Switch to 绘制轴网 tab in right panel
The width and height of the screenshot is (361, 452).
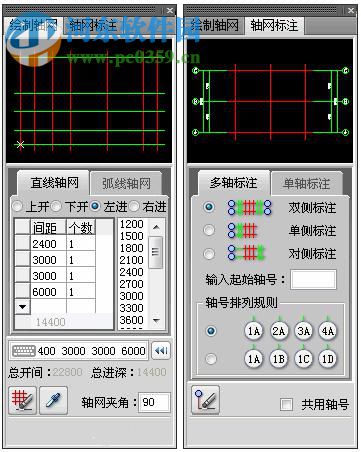click(215, 25)
